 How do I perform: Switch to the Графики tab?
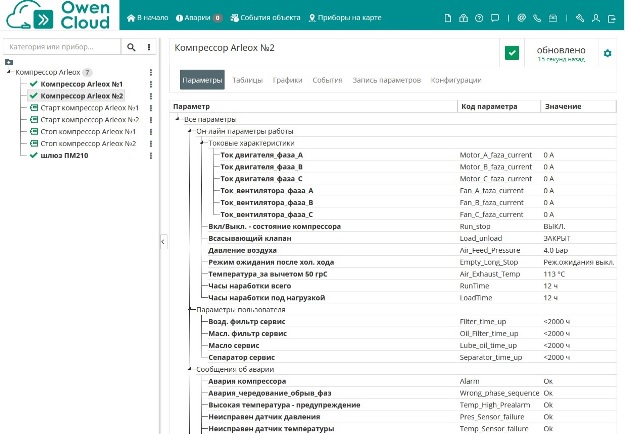pos(287,80)
